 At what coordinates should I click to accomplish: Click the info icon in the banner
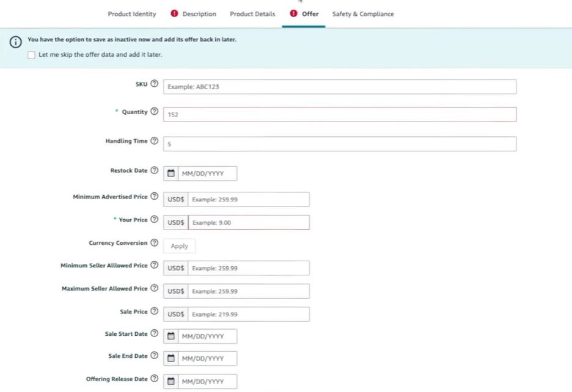tap(16, 42)
